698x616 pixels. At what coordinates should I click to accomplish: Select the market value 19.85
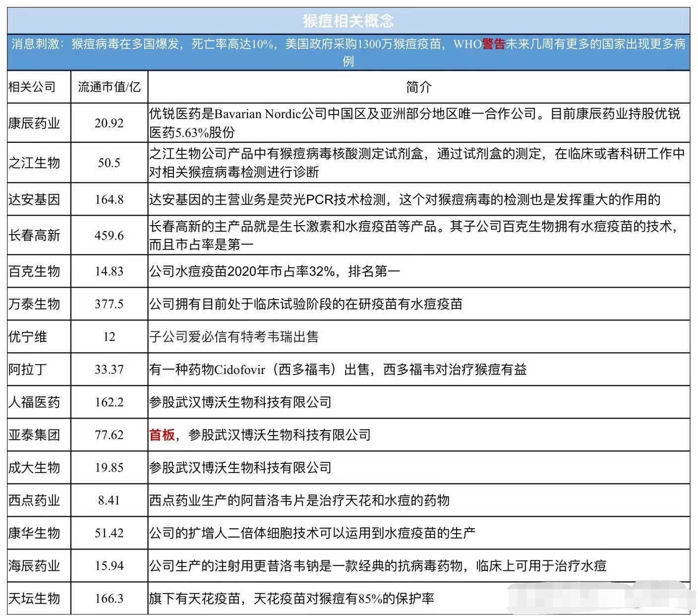click(109, 468)
